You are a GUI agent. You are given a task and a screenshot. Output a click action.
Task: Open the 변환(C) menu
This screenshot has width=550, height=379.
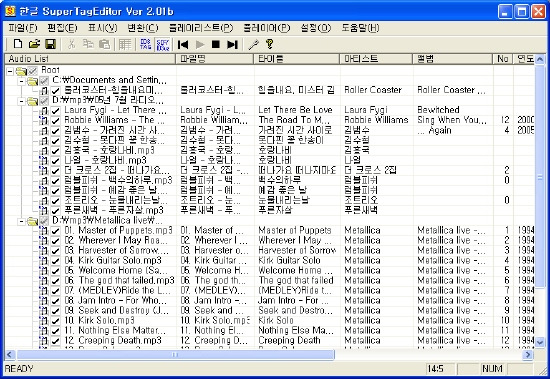142,28
